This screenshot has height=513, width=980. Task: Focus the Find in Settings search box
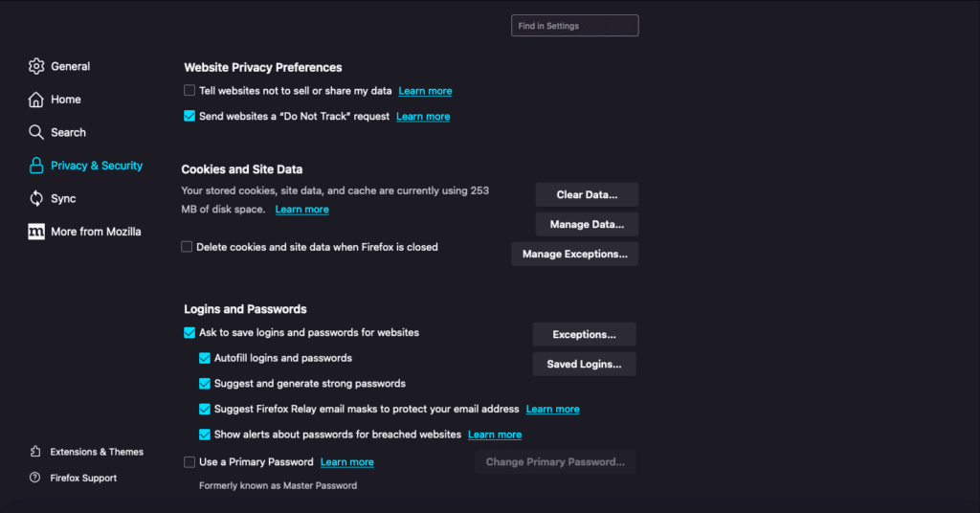[575, 26]
